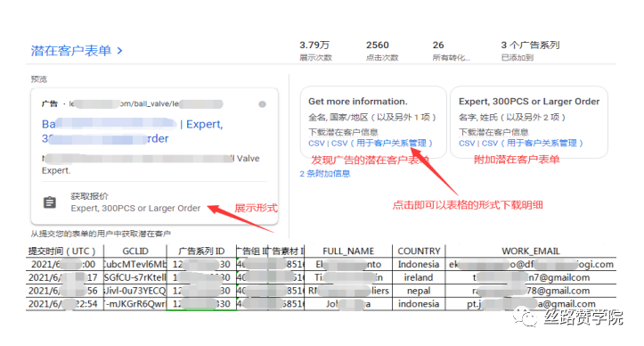Image resolution: width=644 pixels, height=346 pixels.
Task: Download CSV under Expert, 300PCS or Larger Order
Action: pos(467,144)
